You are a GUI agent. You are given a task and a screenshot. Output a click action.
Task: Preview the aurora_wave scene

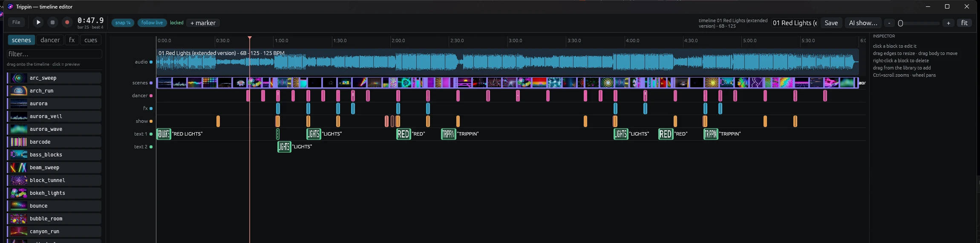click(x=55, y=129)
